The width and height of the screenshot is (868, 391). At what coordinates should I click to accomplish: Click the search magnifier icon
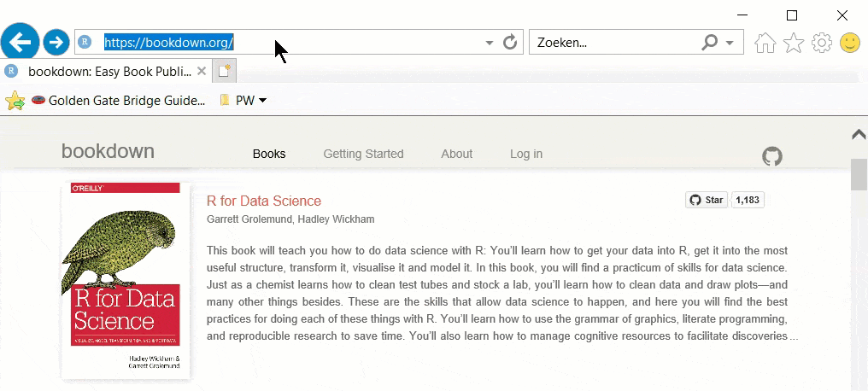(x=710, y=42)
